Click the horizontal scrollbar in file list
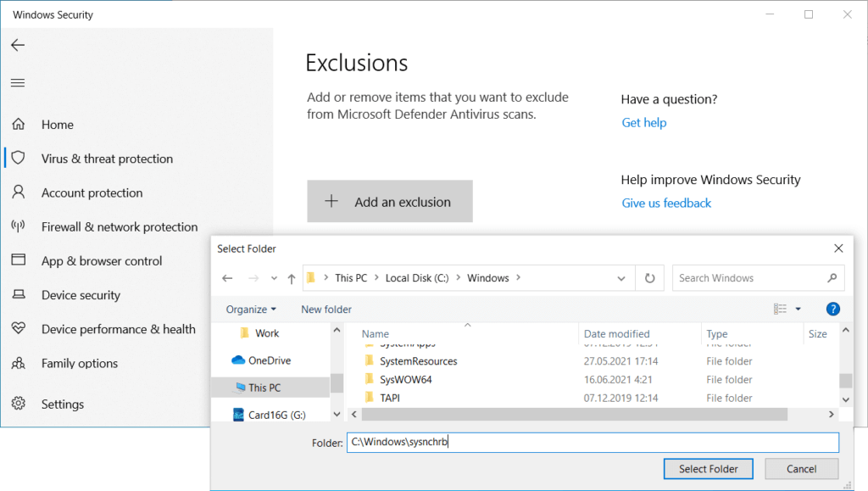 point(575,414)
